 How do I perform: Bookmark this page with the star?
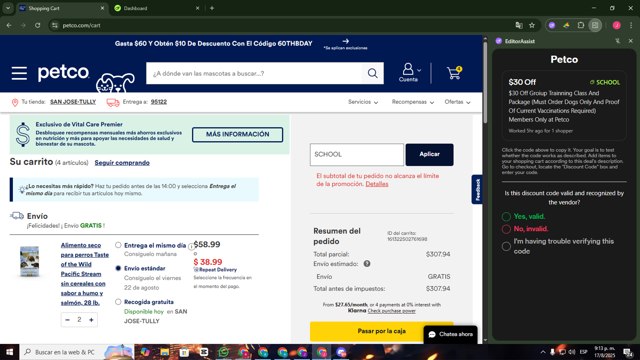[532, 25]
